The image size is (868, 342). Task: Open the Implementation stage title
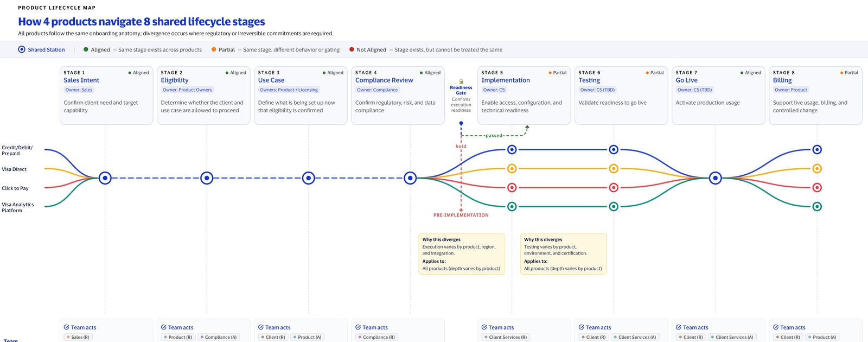506,80
